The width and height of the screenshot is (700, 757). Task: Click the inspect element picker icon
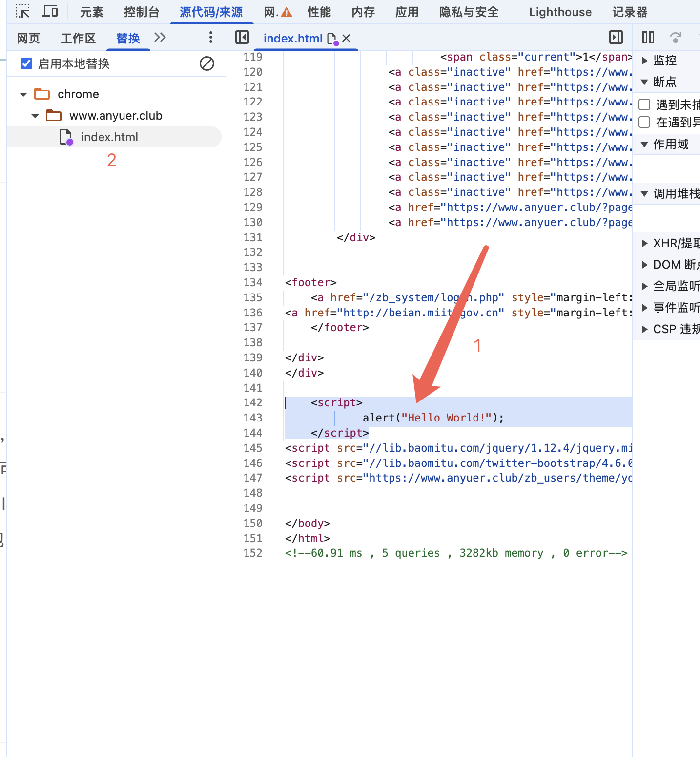coord(22,11)
